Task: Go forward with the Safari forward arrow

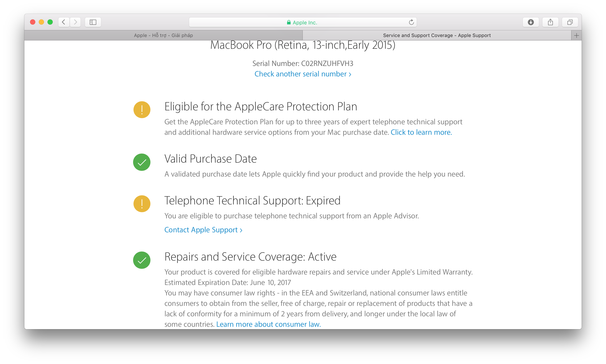Action: [x=75, y=22]
